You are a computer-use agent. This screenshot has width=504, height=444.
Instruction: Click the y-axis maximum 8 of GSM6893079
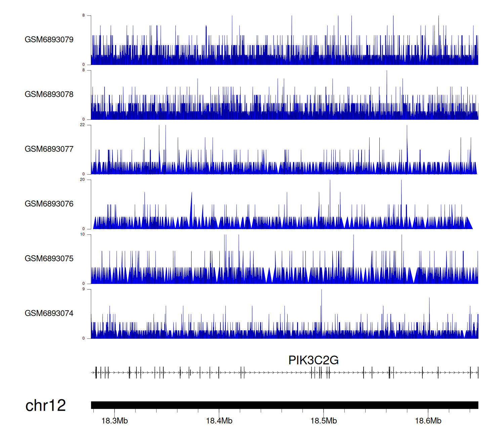coord(84,15)
